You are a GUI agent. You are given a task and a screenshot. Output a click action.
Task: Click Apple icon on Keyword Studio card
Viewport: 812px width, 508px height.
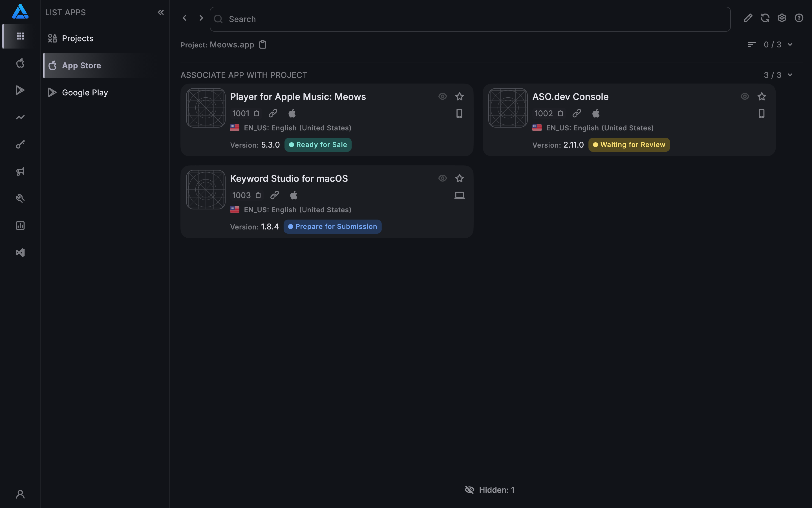click(294, 195)
